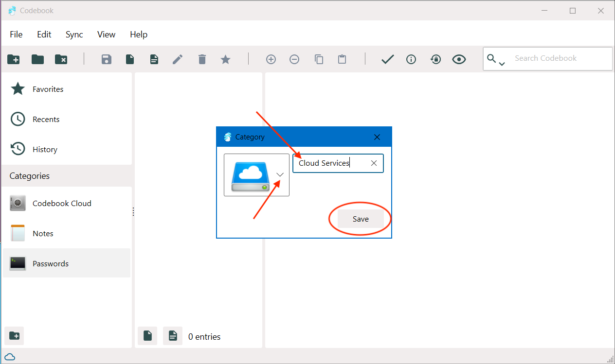The image size is (615, 364).
Task: Open the File menu
Action: 16,35
